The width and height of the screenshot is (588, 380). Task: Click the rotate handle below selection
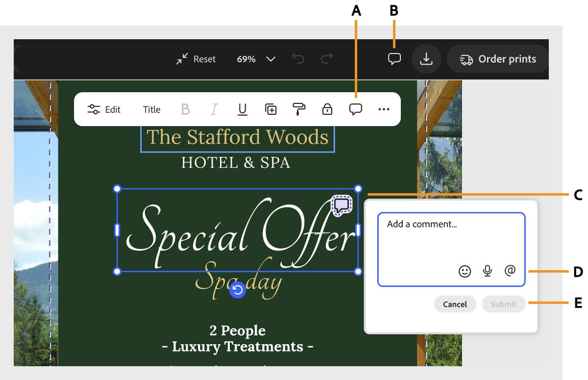pyautogui.click(x=238, y=289)
